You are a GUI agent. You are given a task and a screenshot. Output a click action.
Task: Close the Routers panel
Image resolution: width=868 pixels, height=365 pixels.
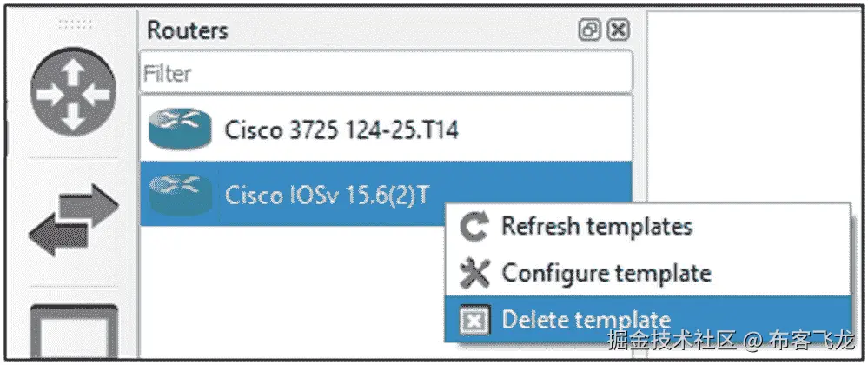pyautogui.click(x=617, y=30)
